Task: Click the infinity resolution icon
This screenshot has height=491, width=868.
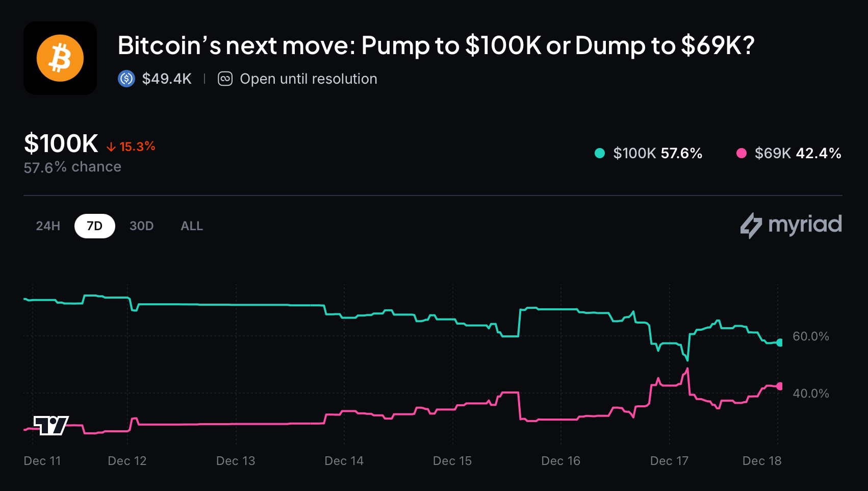Action: pyautogui.click(x=225, y=79)
